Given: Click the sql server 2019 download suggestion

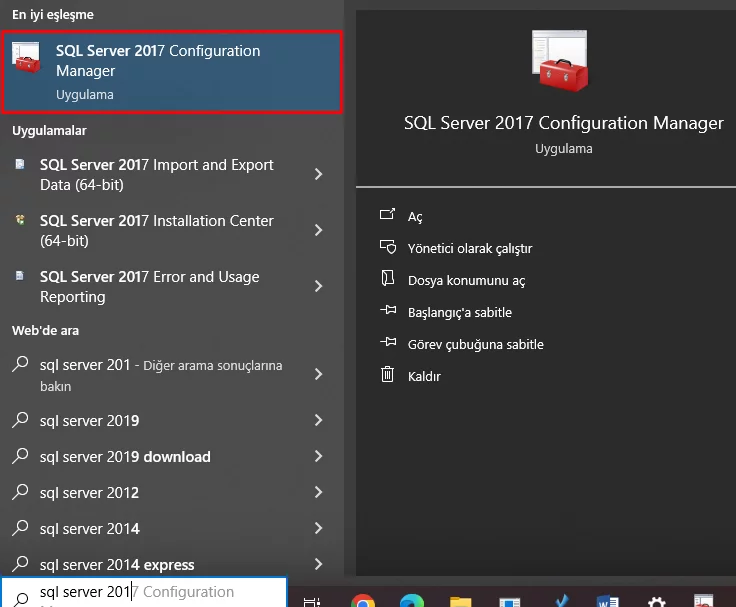Looking at the screenshot, I should pyautogui.click(x=125, y=457).
